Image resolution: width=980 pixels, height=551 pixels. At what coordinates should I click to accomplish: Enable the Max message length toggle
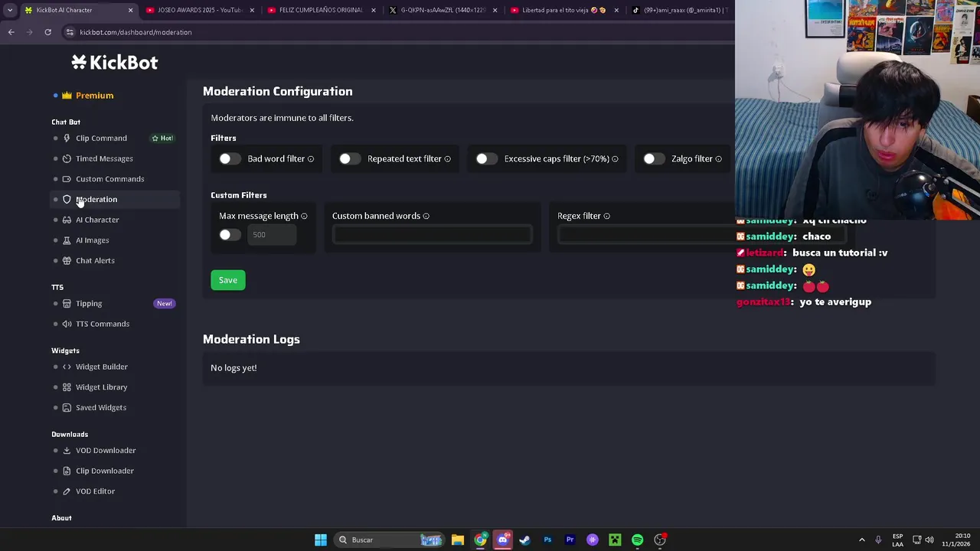(x=230, y=235)
